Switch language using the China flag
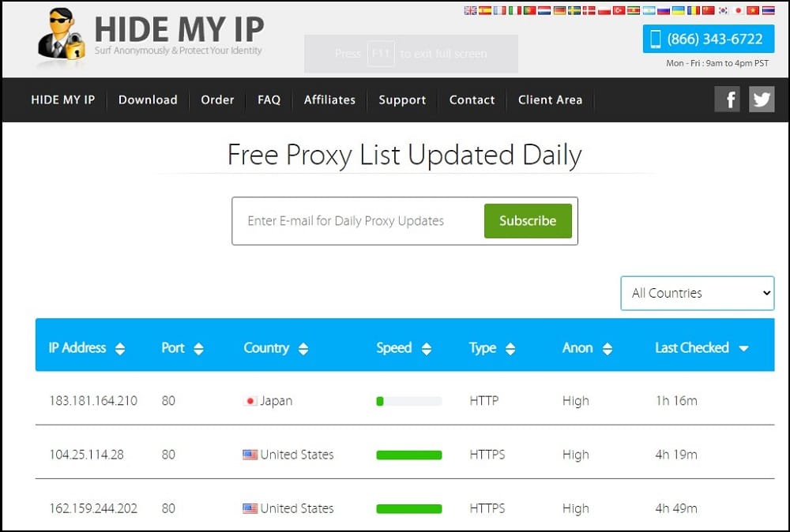The width and height of the screenshot is (790, 532). [x=708, y=10]
